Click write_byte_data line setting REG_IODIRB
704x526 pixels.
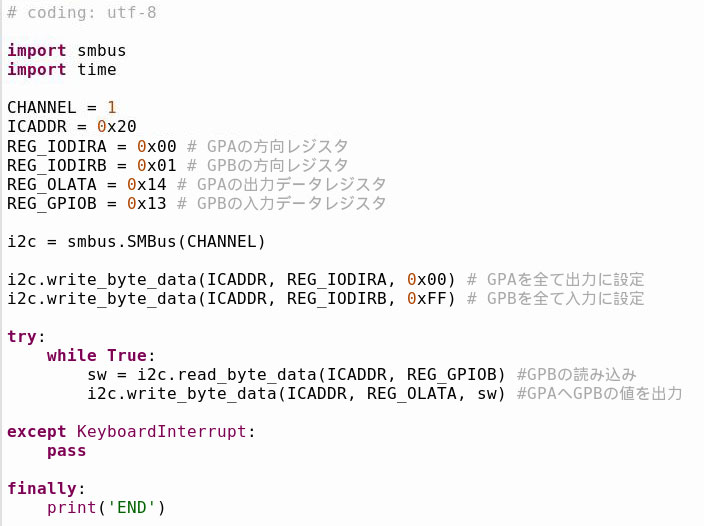[231, 299]
